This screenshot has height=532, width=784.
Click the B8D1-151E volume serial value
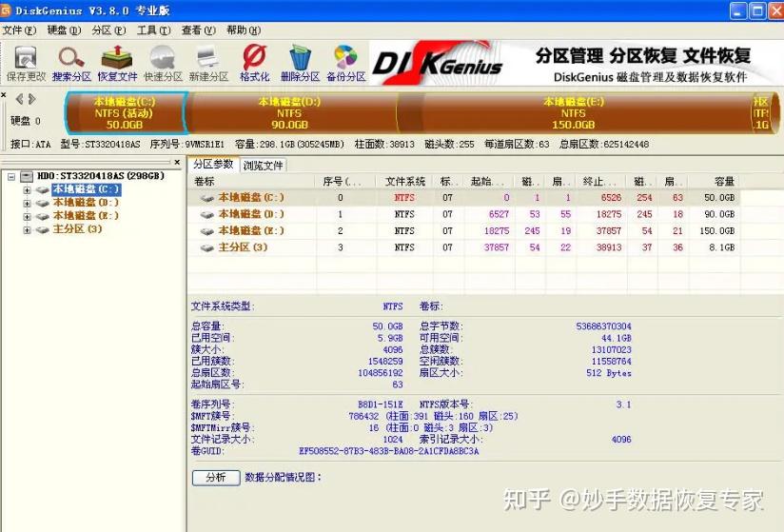pos(380,404)
